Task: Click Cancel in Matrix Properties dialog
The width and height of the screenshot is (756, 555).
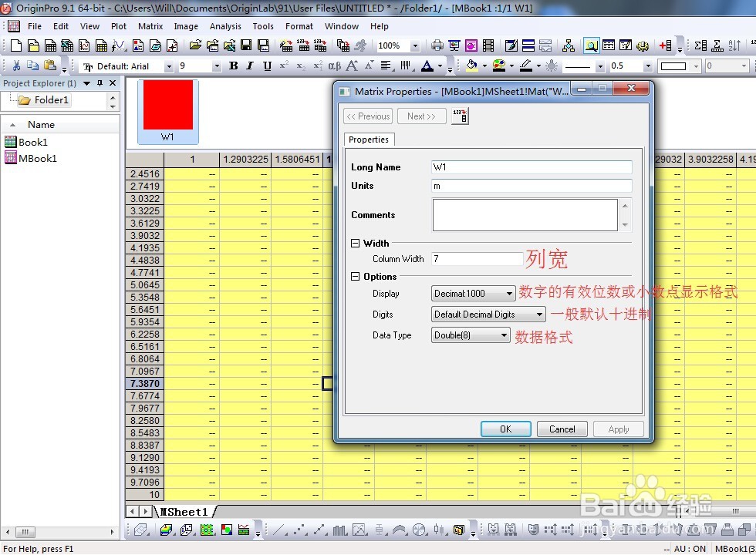Action: [x=562, y=429]
